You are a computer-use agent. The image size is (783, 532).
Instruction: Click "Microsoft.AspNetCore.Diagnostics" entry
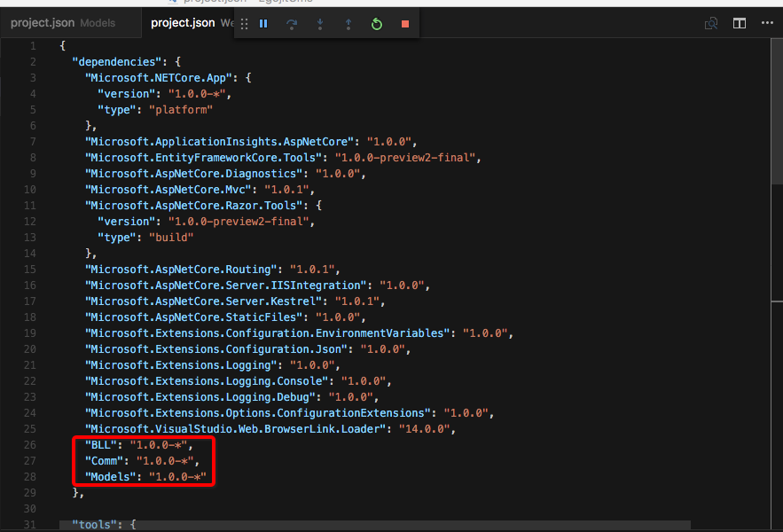tap(193, 174)
